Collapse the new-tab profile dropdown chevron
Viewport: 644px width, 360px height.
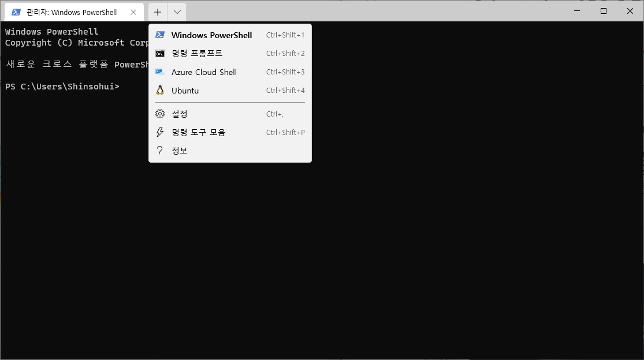177,12
